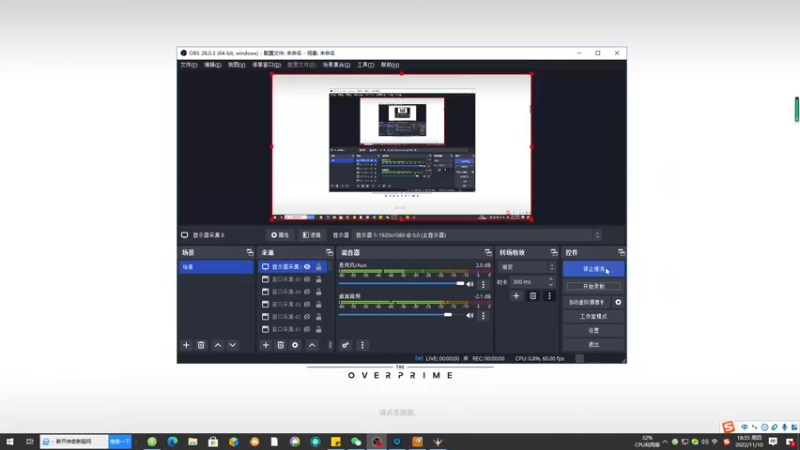Viewport: 800px width, 450px height.
Task: Pop out the 场景 dock panel
Action: pos(249,253)
